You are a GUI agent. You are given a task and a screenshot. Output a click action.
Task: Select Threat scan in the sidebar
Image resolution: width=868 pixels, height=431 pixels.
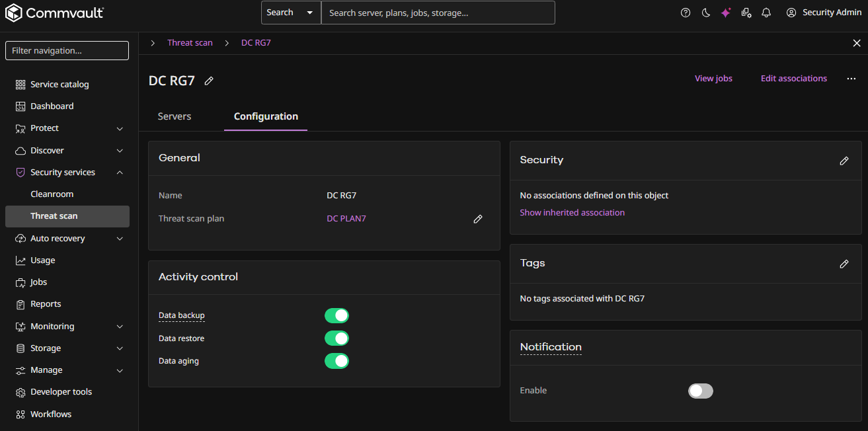tap(67, 216)
